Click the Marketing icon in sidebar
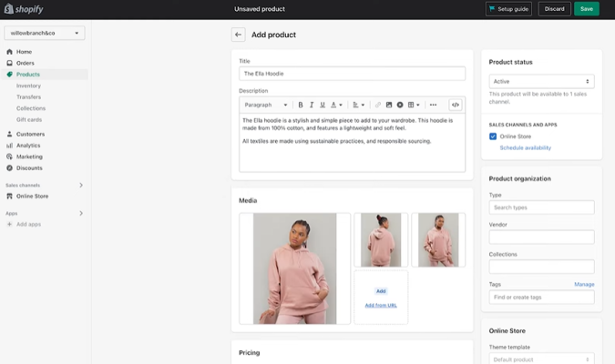Screen dimensions: 615x364 click(x=9, y=157)
